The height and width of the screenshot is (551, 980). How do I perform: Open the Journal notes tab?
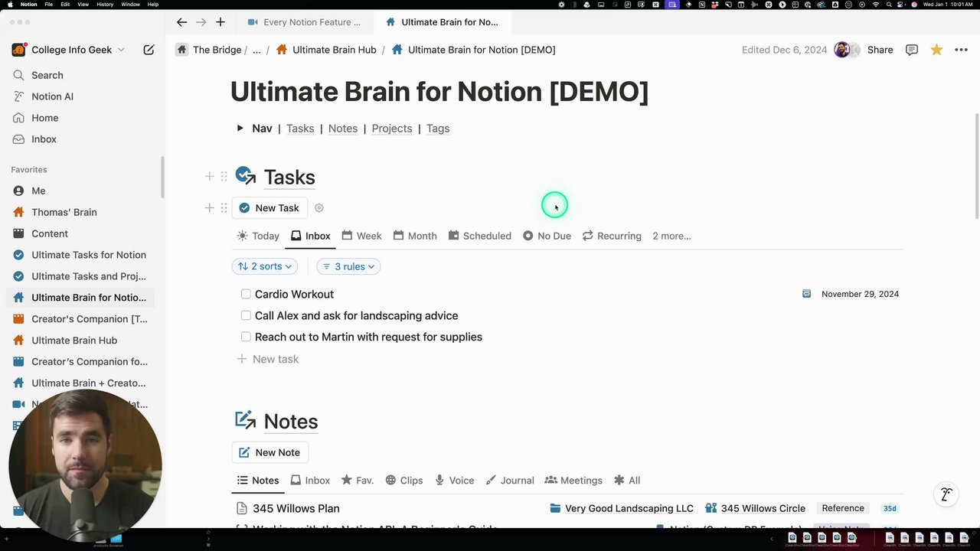[509, 481]
